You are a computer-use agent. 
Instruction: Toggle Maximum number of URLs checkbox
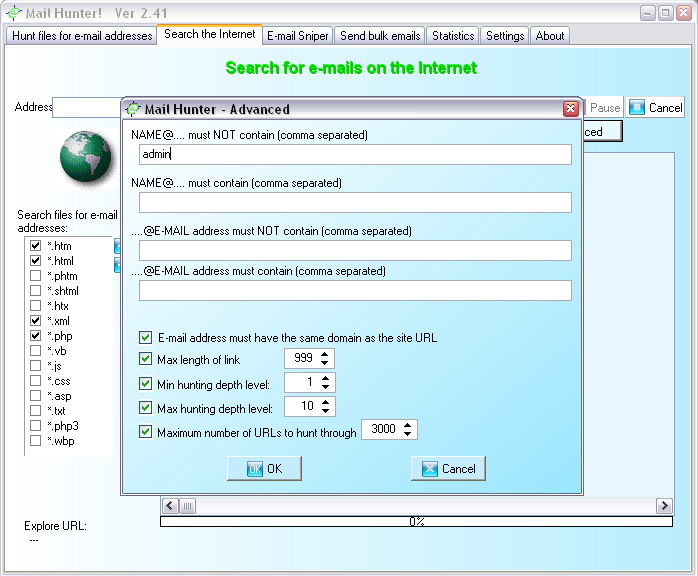pos(146,431)
